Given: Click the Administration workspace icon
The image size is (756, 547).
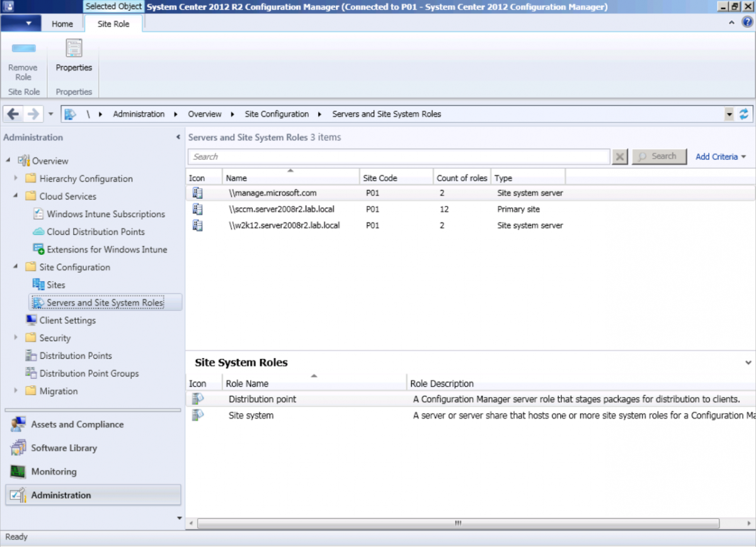Looking at the screenshot, I should pyautogui.click(x=18, y=495).
